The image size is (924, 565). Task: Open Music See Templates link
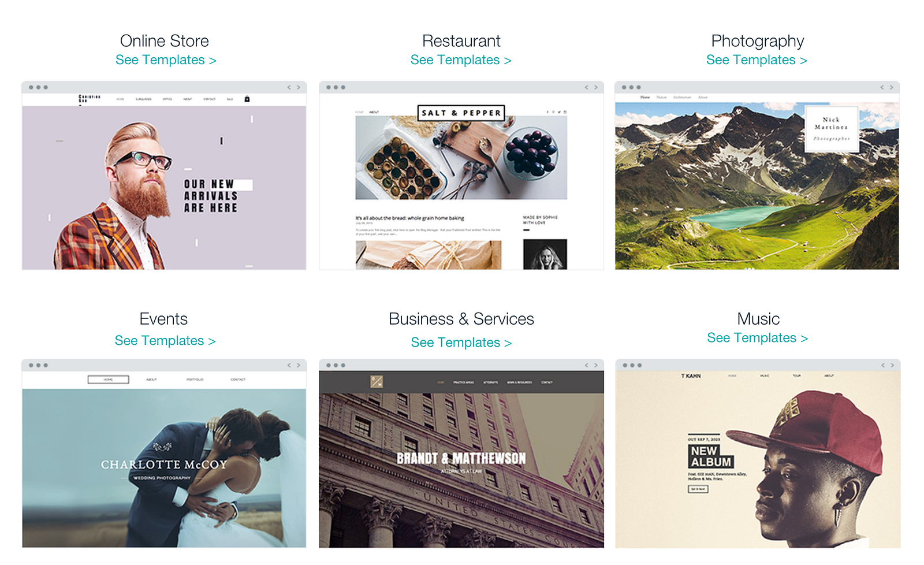coord(758,338)
